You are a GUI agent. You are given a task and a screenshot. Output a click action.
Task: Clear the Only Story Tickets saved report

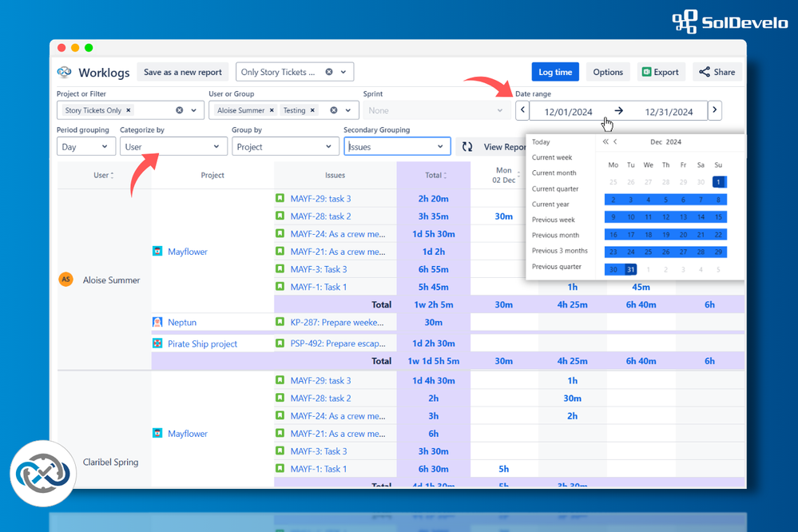329,72
